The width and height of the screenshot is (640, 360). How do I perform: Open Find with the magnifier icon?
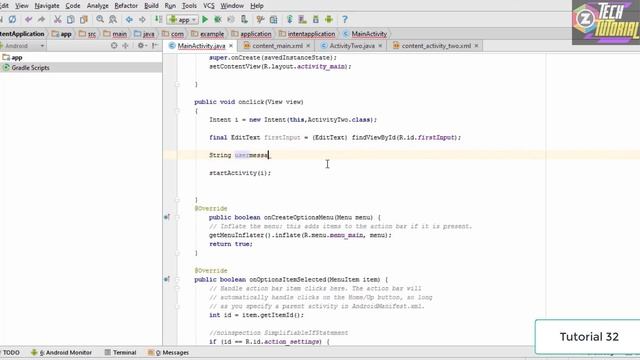[100, 19]
